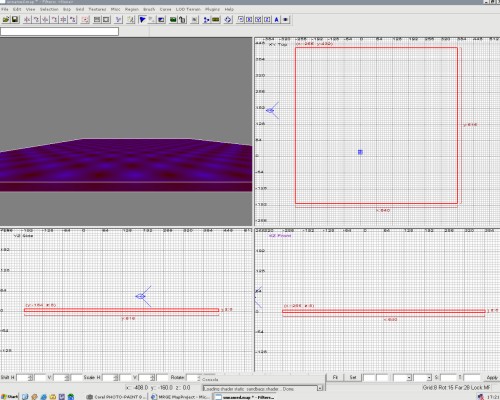Viewport: 500px width, 400px height.
Task: Open the second combo box before S field
Action: click(422, 377)
